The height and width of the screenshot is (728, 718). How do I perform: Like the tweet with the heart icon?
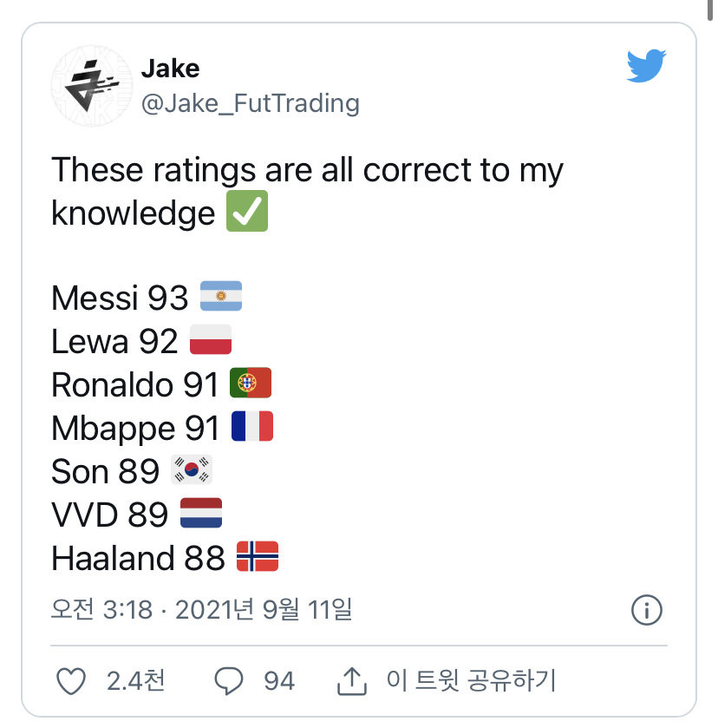coord(71,681)
